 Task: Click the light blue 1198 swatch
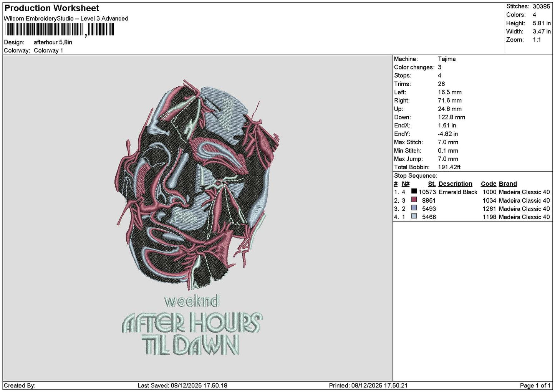pyautogui.click(x=414, y=216)
